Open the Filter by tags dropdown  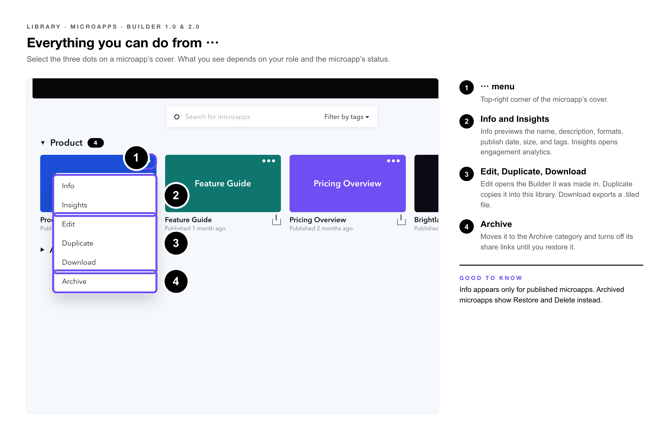347,117
